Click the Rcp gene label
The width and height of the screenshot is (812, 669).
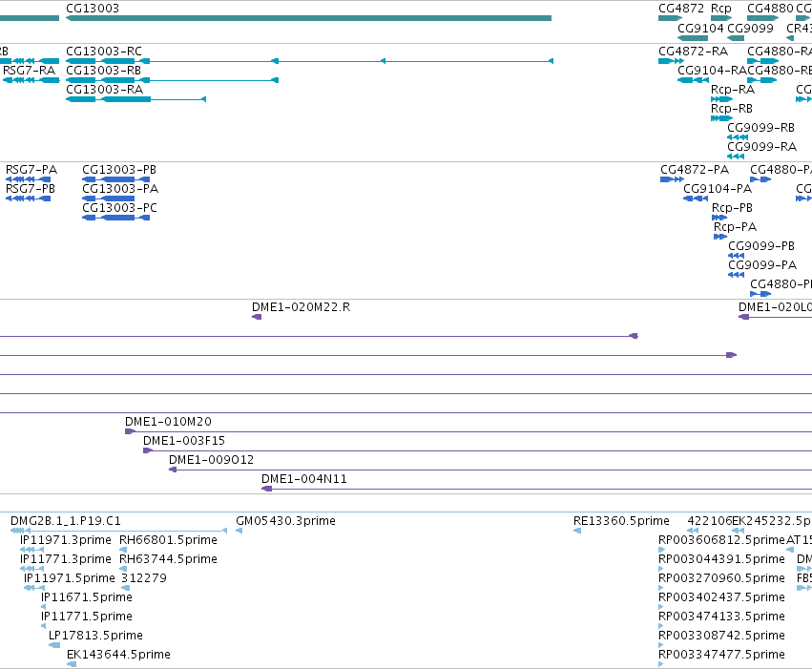[720, 9]
